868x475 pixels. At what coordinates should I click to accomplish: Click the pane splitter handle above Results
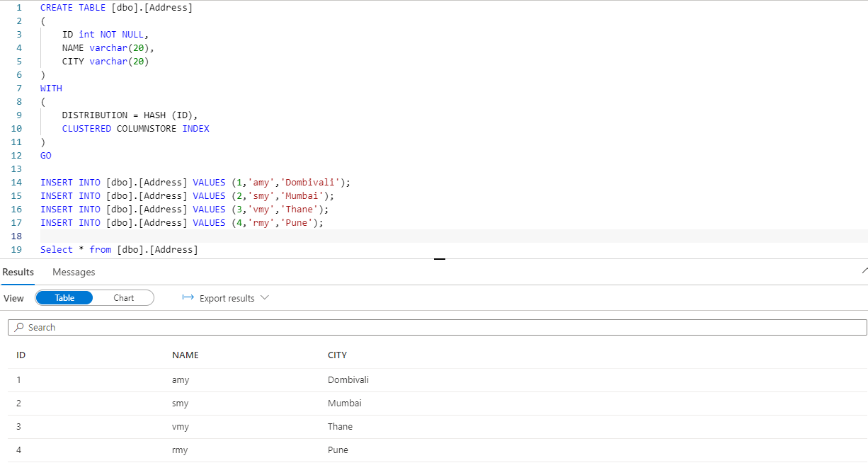440,259
